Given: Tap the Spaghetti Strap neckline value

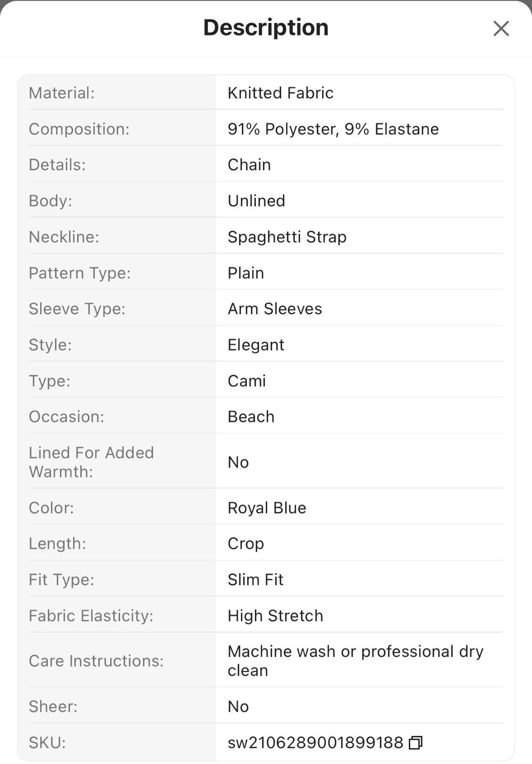Looking at the screenshot, I should 287,237.
